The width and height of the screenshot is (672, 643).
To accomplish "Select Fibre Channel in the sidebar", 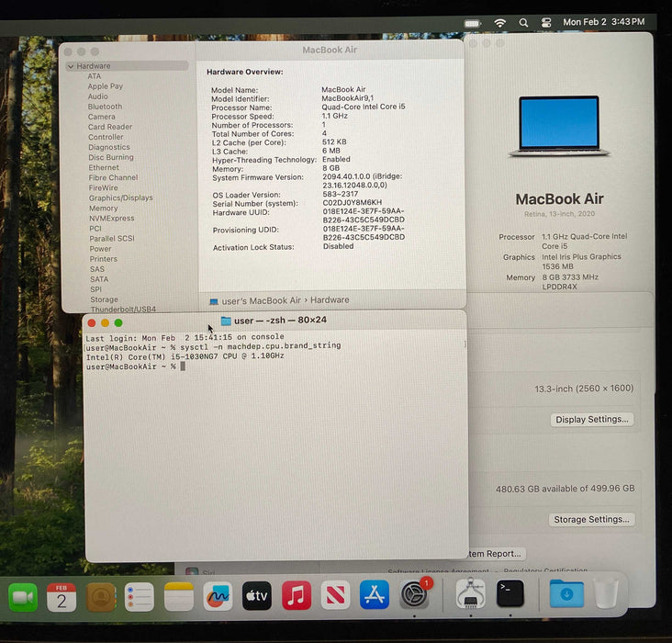I will [113, 177].
